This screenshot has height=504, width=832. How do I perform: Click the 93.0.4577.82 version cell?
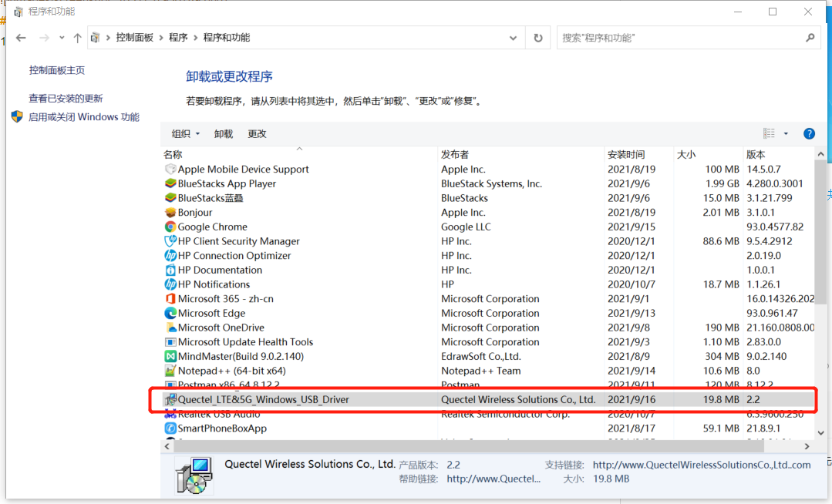coord(775,227)
